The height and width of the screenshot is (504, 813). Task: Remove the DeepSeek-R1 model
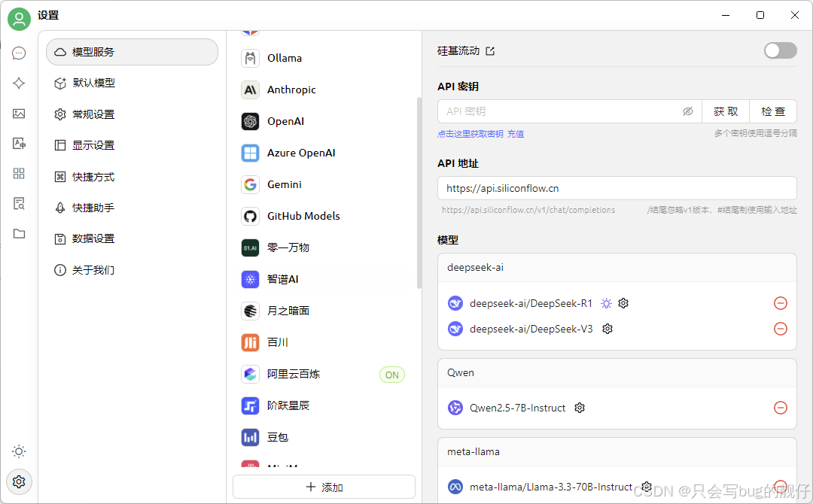coord(781,303)
